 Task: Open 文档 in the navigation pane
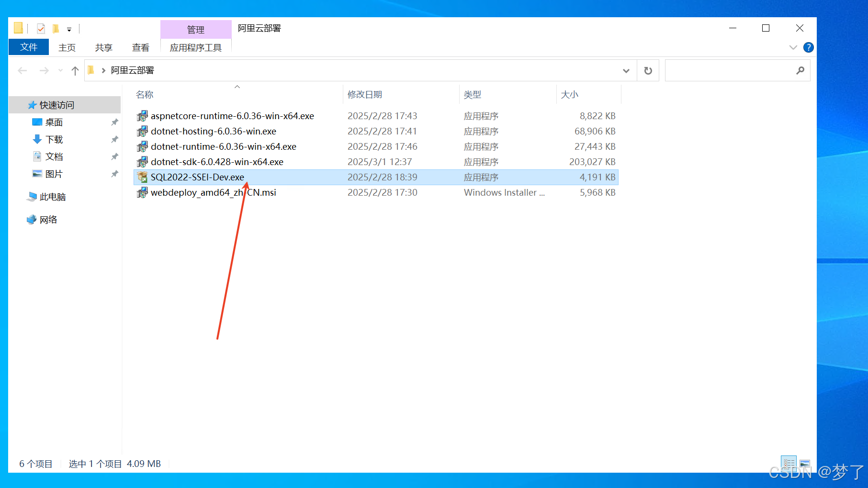coord(54,157)
